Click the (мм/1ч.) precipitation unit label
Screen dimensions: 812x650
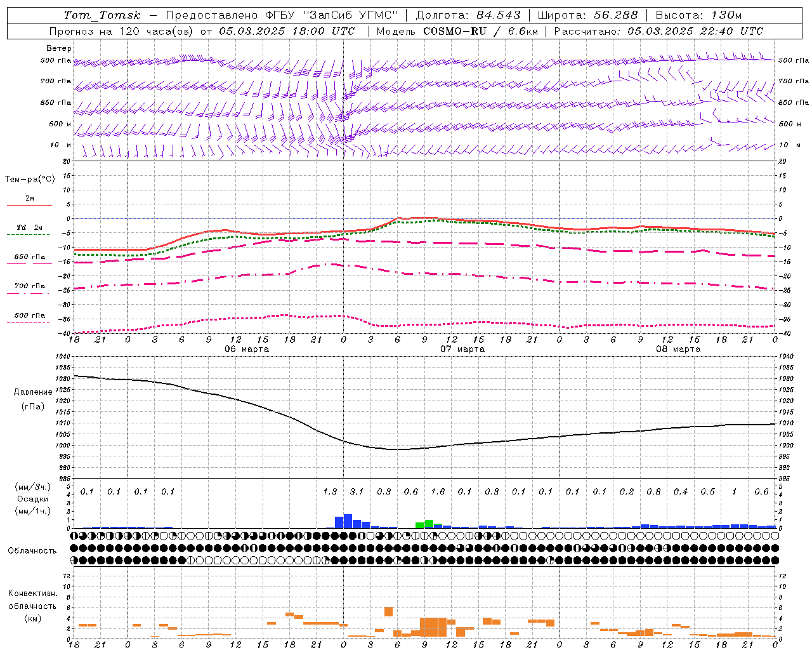(33, 511)
